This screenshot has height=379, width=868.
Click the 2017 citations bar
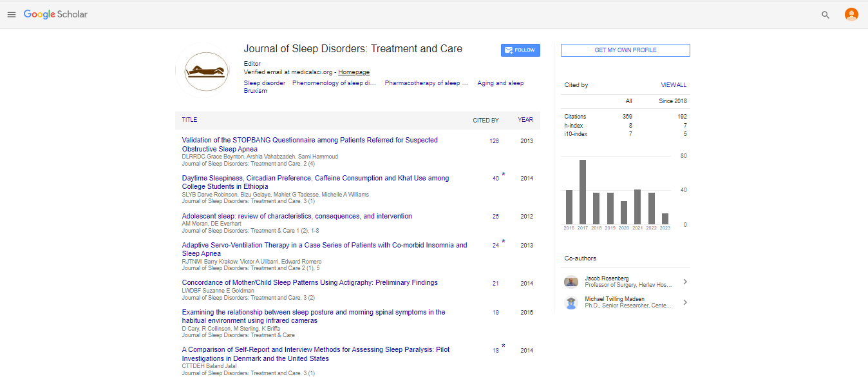583,191
